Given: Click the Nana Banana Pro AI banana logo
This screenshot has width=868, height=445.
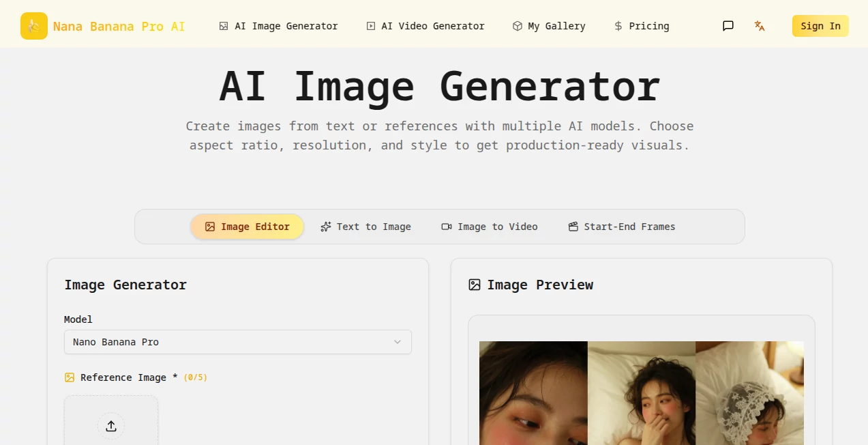Looking at the screenshot, I should click(x=33, y=25).
